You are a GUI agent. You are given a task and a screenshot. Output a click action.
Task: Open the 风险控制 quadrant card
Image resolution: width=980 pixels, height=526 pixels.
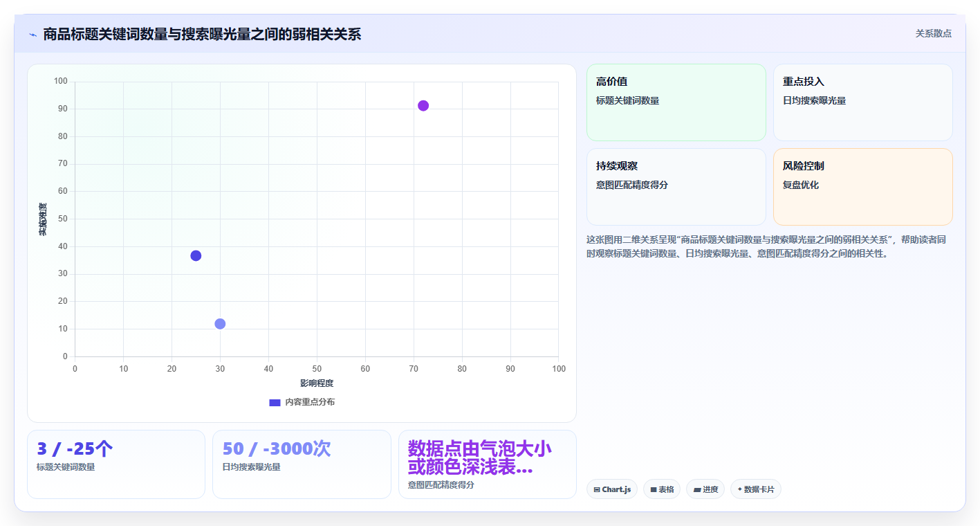coord(862,187)
